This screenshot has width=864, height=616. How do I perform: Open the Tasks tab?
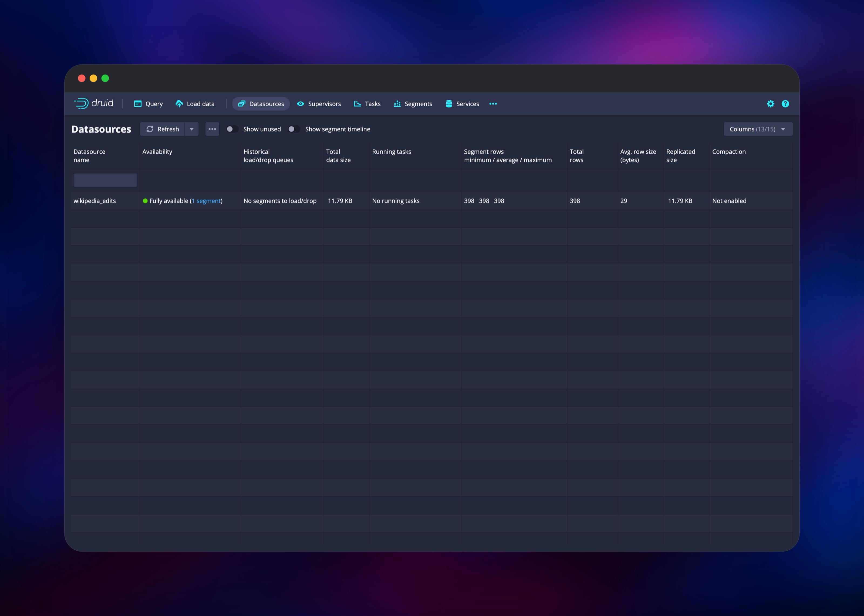coord(367,104)
